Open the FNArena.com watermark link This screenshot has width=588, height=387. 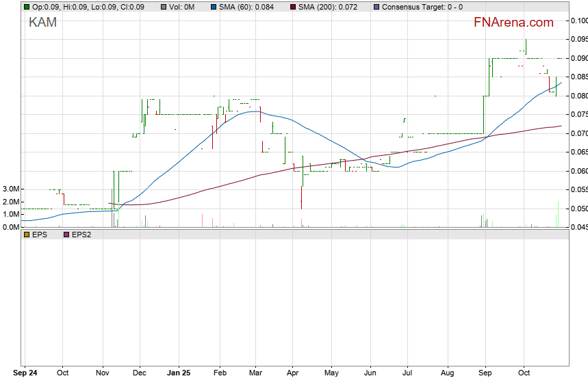tap(513, 23)
